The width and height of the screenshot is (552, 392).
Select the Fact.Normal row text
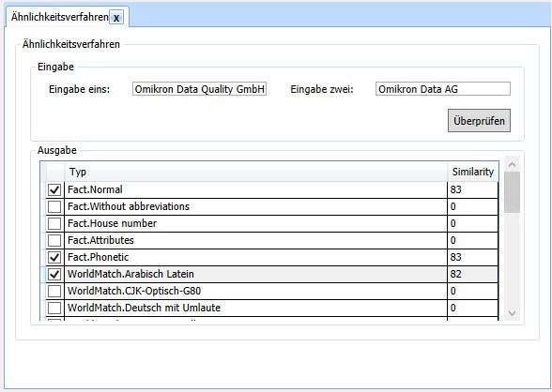pyautogui.click(x=95, y=189)
